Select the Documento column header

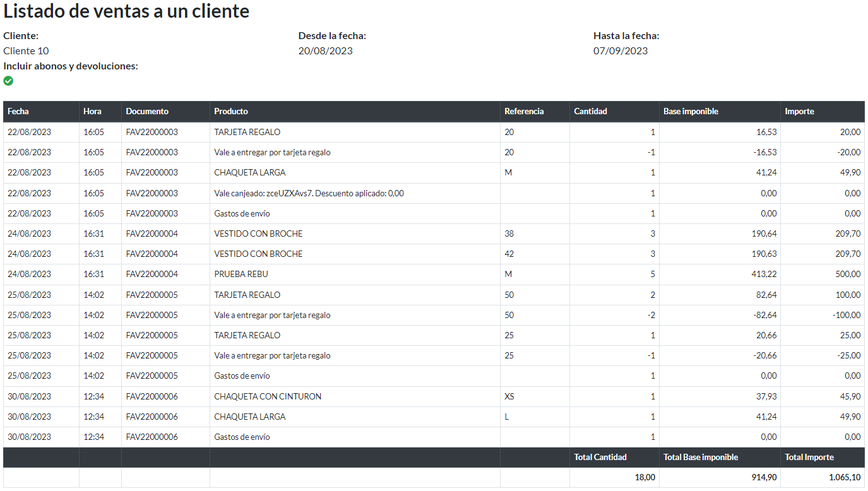coord(147,111)
